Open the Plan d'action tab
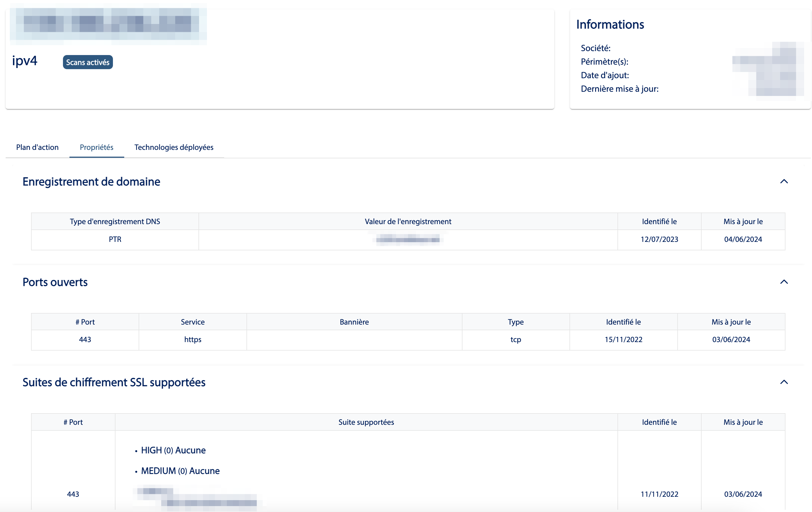 click(37, 147)
